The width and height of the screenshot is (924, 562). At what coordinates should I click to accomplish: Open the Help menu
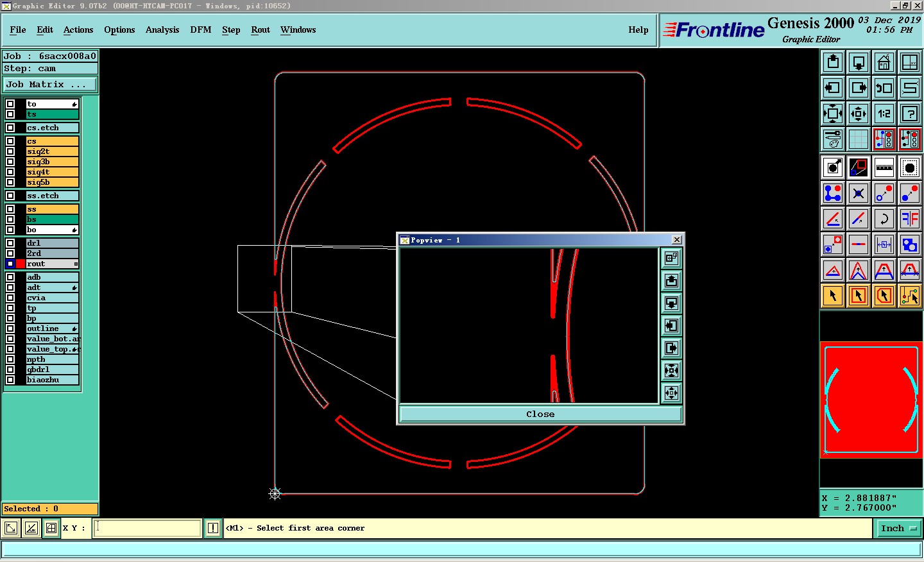tap(638, 30)
